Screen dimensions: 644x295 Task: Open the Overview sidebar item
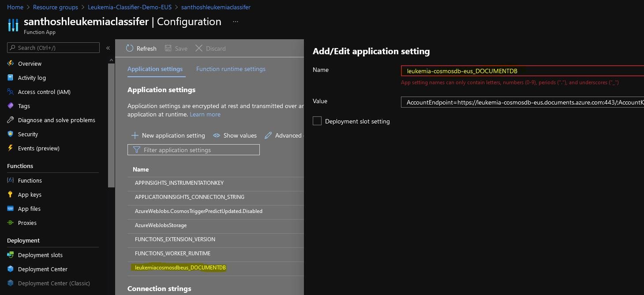click(30, 63)
